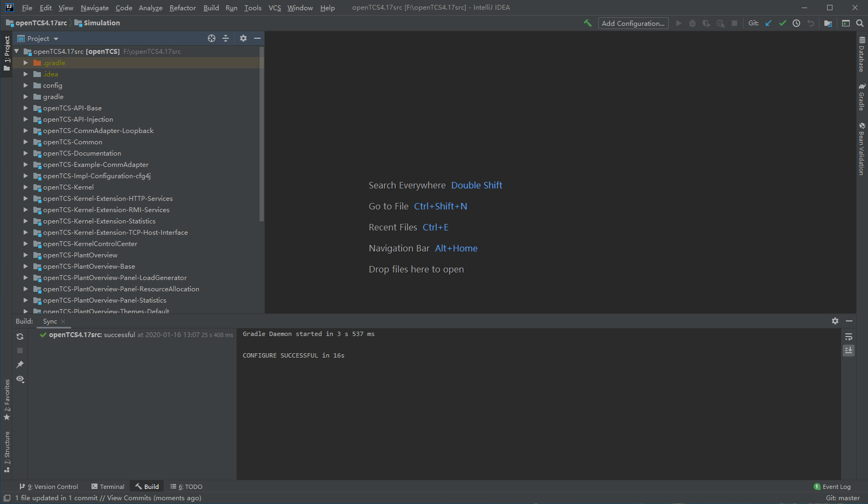
Task: Open the VCS menu
Action: click(275, 8)
